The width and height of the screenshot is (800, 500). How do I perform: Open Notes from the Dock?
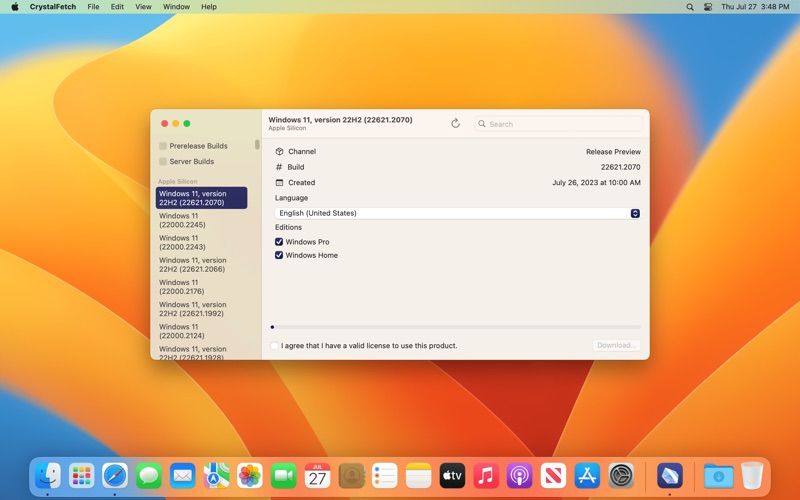point(418,476)
